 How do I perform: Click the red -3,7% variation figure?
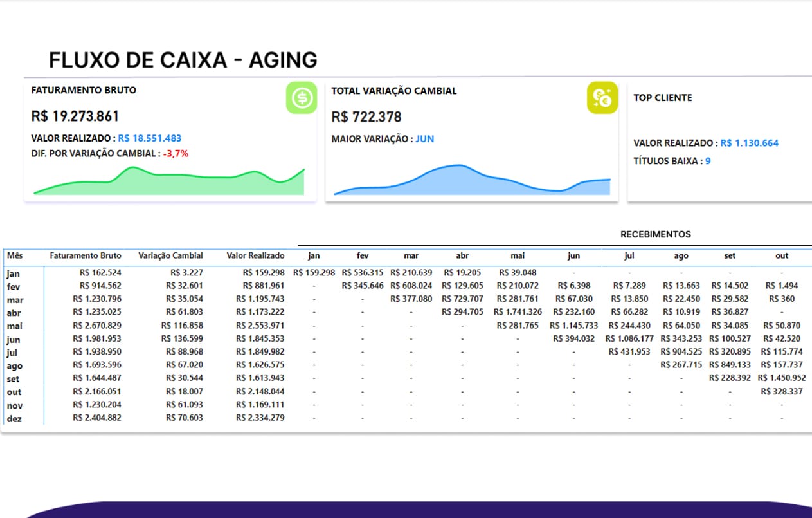(x=176, y=153)
